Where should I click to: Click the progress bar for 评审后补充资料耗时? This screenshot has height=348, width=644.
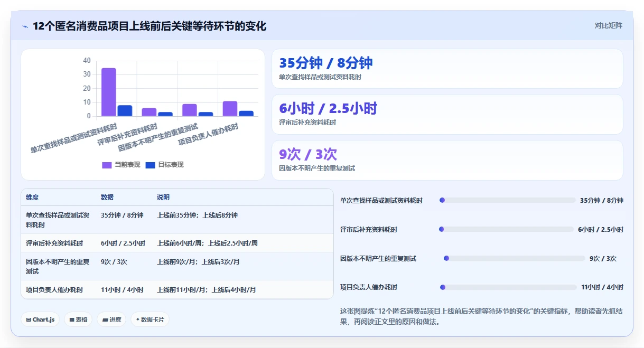[506, 229]
